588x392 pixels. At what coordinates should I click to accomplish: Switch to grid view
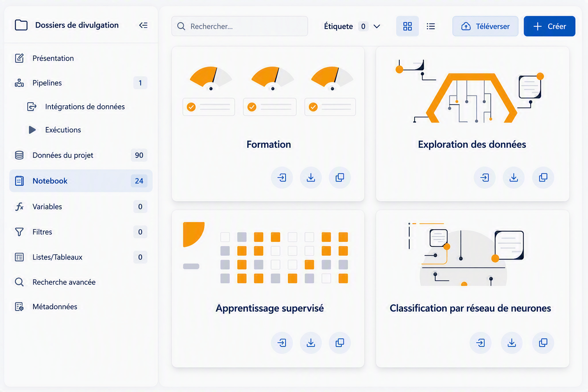coord(407,26)
